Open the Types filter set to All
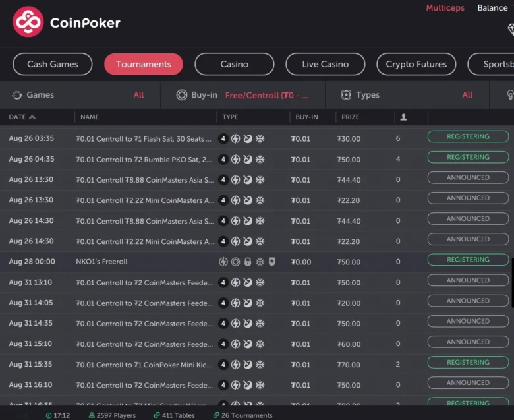Screen dimensions: 514x420 click(407, 95)
